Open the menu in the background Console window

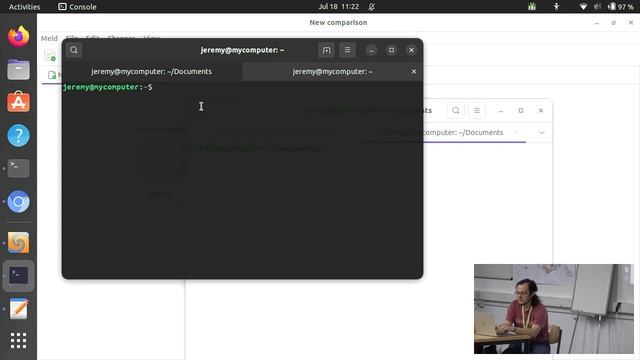476,111
